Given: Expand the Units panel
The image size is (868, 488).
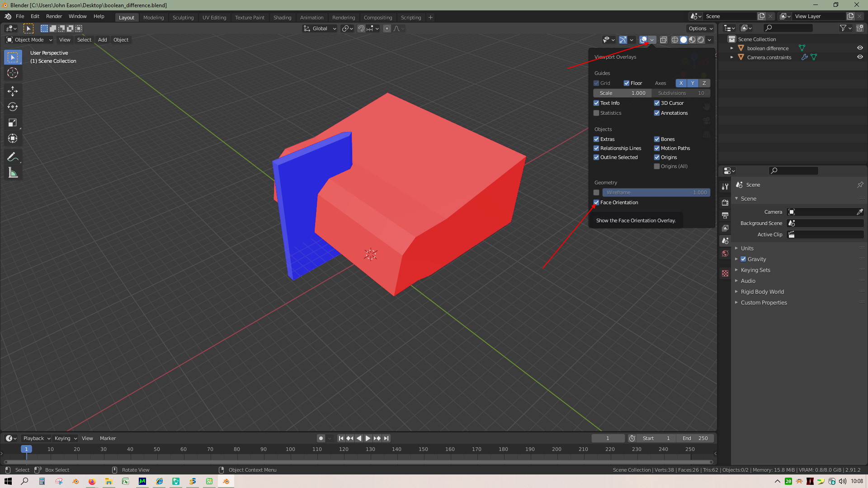Looking at the screenshot, I should (x=747, y=248).
